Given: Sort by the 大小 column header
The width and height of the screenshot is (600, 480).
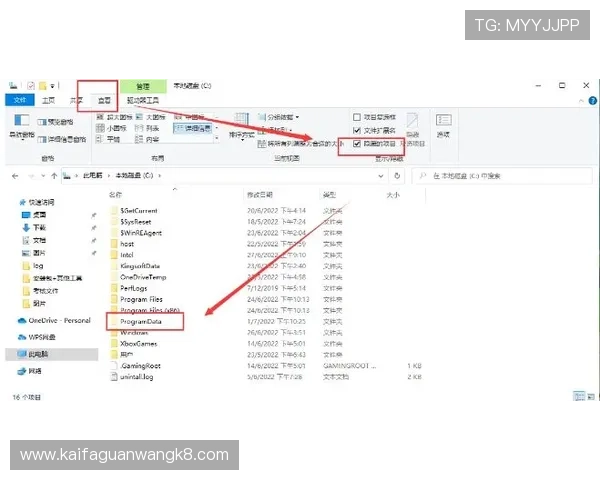Looking at the screenshot, I should 393,195.
